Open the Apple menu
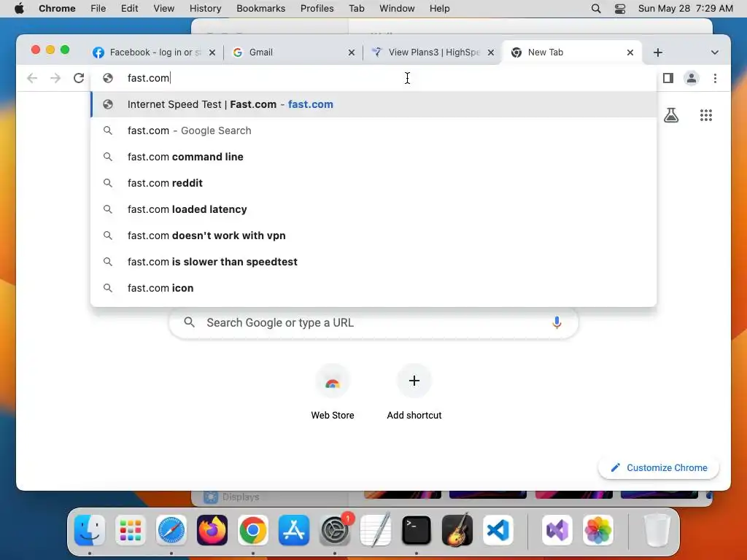The image size is (747, 560). pos(19,8)
